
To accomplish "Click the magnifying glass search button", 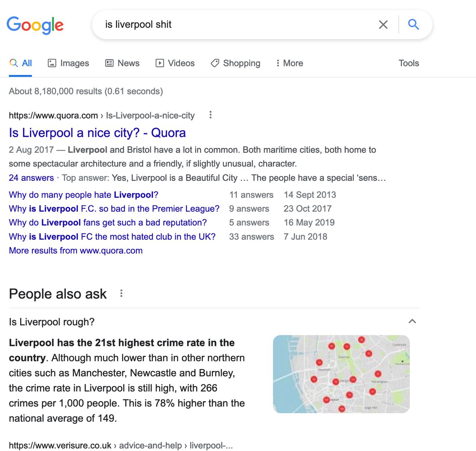I will (x=414, y=25).
